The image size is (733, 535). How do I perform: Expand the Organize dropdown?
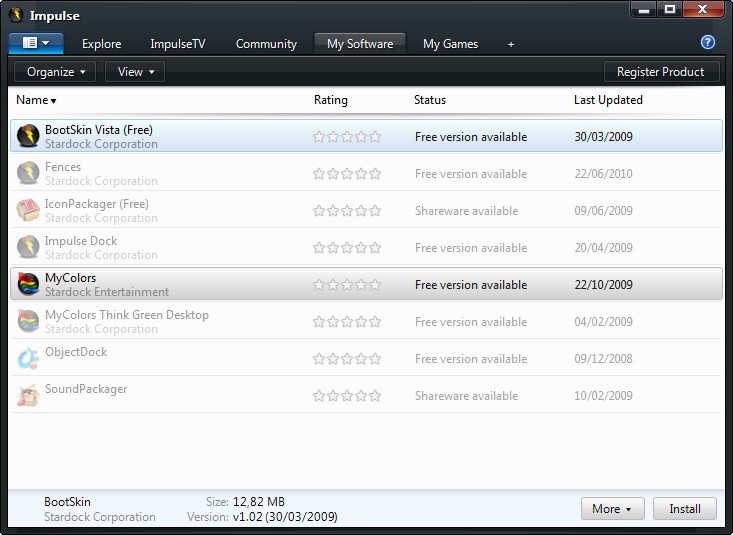tap(55, 72)
